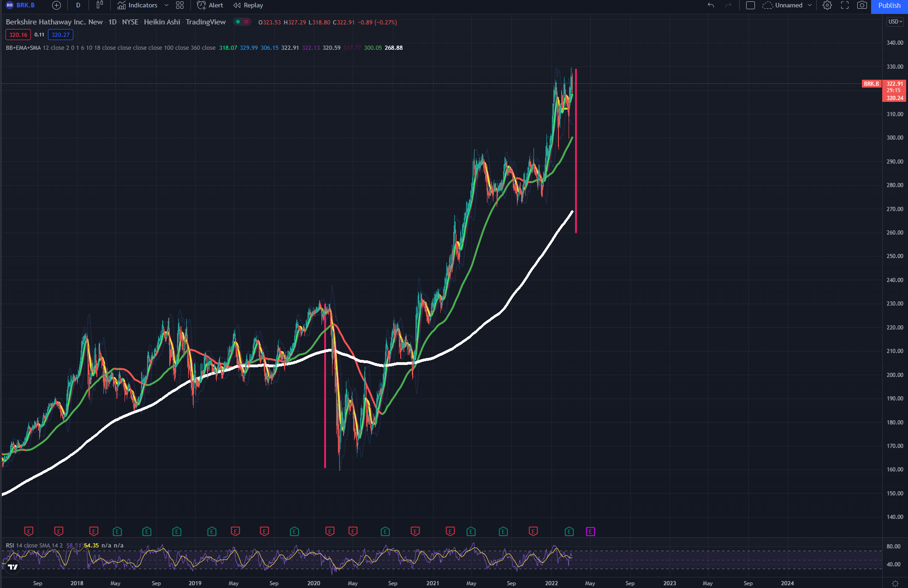Open the Indicators dialog

tap(137, 6)
